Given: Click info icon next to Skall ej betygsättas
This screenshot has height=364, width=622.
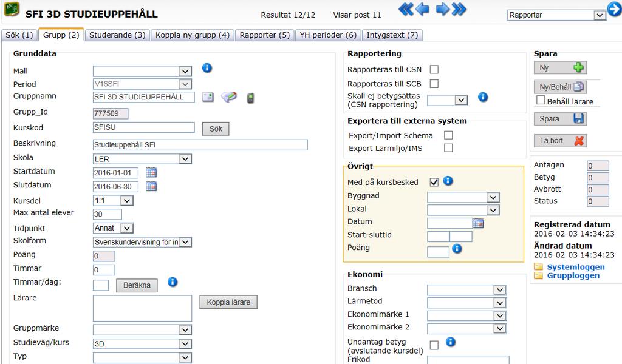Looking at the screenshot, I should coord(483,97).
